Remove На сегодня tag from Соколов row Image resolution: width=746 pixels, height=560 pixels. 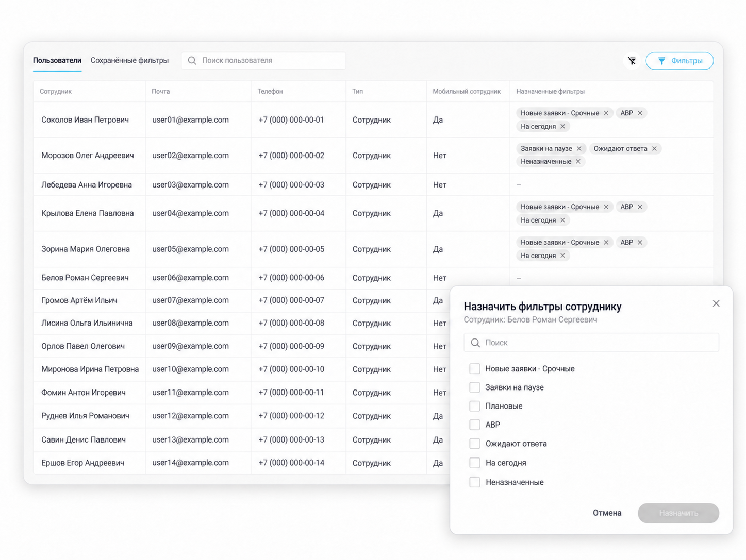click(563, 127)
